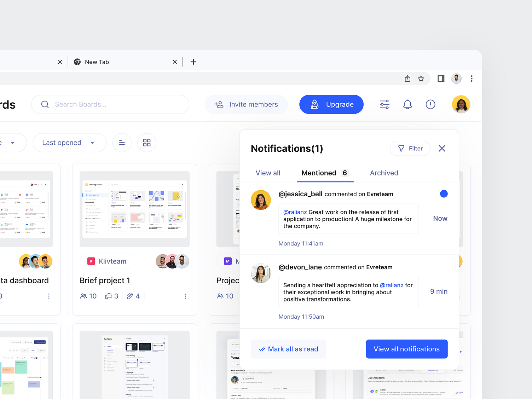Open @ralianz mention in devon_lane's comment
532x399 pixels.
point(392,285)
